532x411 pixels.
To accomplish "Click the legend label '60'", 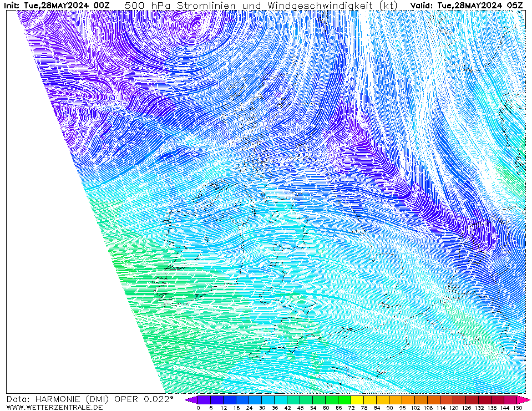I will [x=326, y=408].
